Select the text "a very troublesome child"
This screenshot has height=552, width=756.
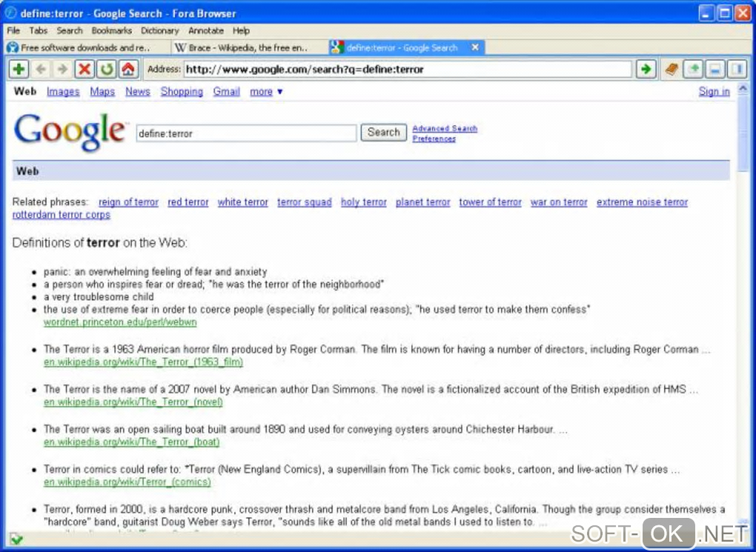[99, 297]
